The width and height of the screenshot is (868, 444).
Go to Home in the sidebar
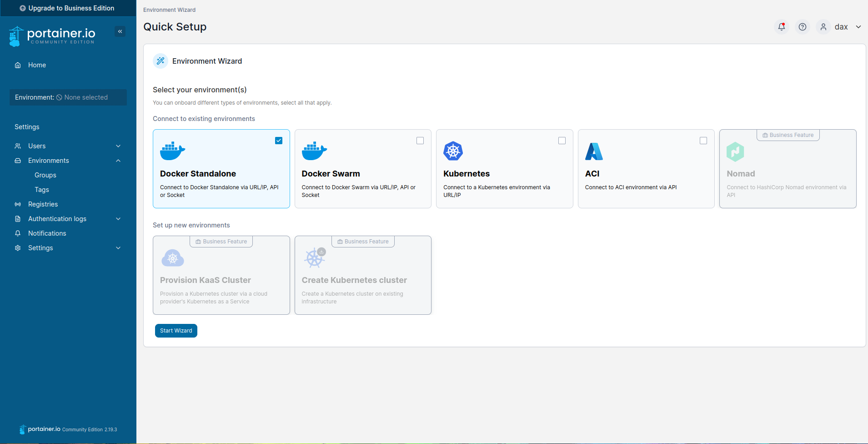click(37, 65)
